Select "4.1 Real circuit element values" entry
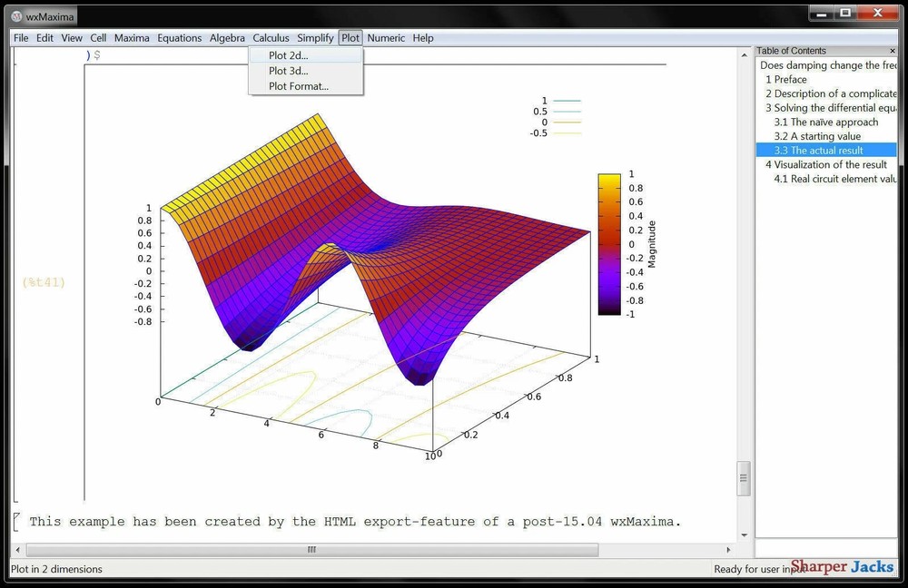The width and height of the screenshot is (908, 588). [x=832, y=179]
